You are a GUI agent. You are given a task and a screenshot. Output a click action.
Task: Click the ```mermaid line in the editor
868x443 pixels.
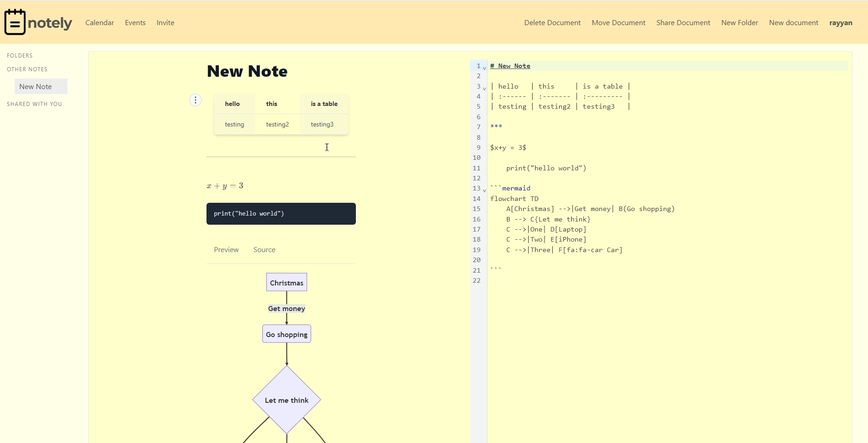click(510, 188)
